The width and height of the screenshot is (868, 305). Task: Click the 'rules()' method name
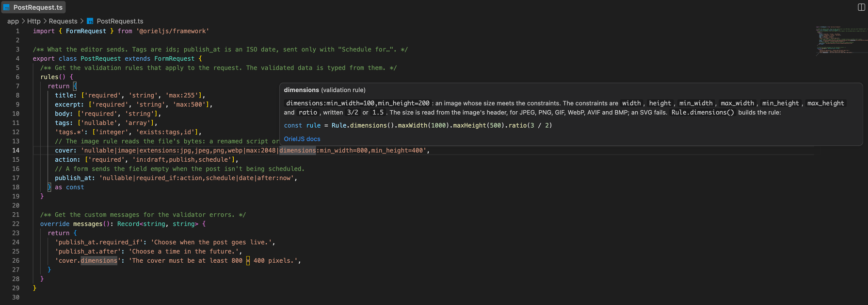click(53, 77)
